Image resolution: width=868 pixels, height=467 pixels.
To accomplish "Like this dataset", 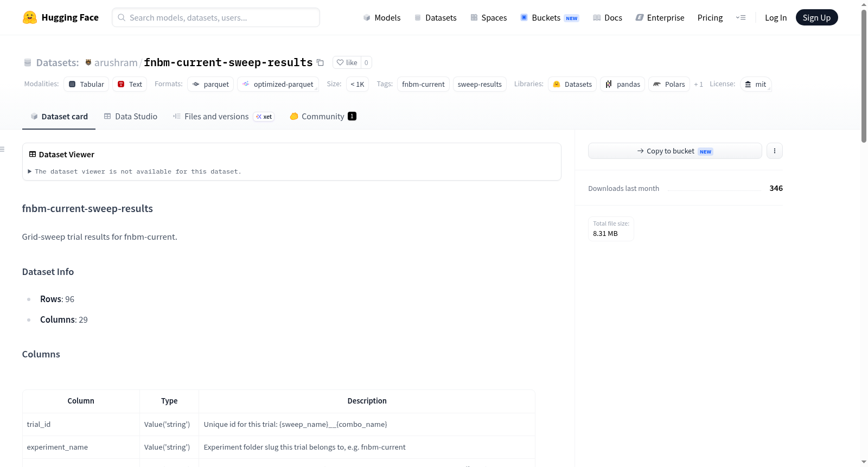I will coord(347,62).
